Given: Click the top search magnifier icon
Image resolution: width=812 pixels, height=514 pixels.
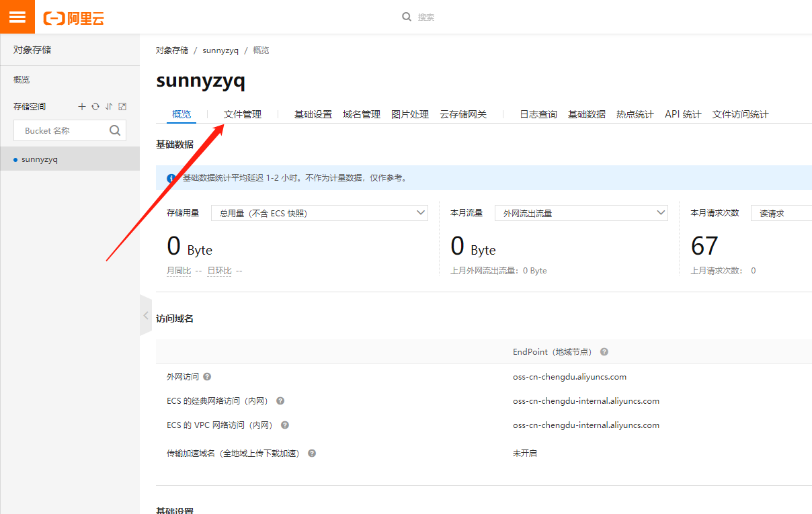Looking at the screenshot, I should click(407, 17).
